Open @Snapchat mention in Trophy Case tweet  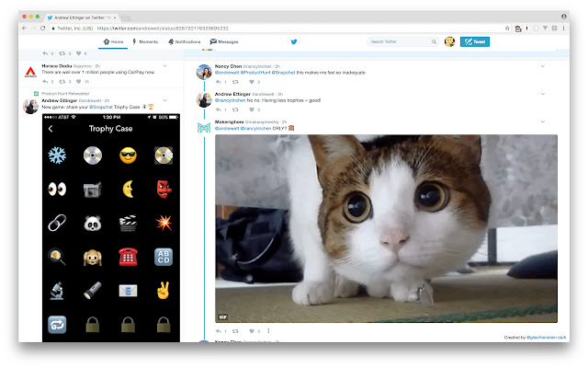[100, 107]
